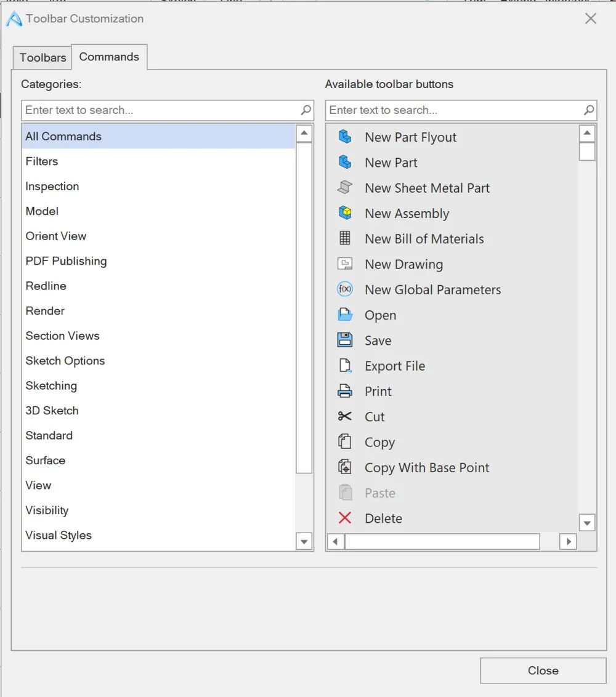Image resolution: width=616 pixels, height=697 pixels.
Task: Click the horizontal scroll right arrow
Action: pyautogui.click(x=569, y=541)
